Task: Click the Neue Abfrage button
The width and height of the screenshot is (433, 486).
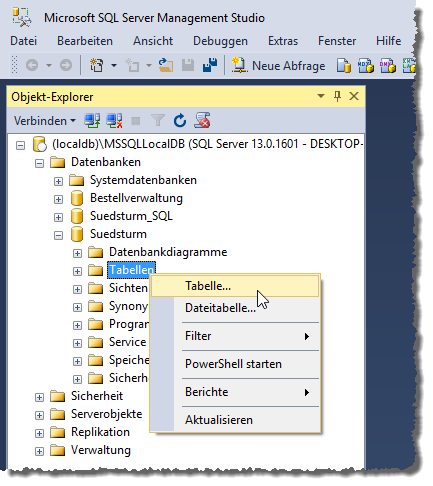Action: (278, 65)
